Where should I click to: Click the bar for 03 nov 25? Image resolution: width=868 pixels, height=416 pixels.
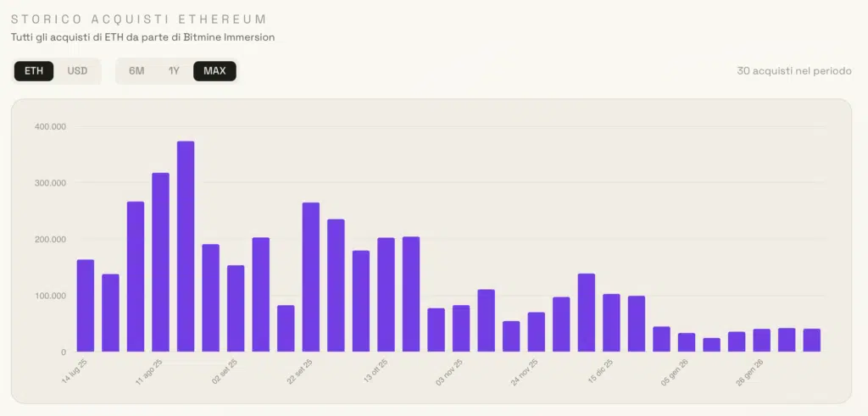pyautogui.click(x=461, y=329)
